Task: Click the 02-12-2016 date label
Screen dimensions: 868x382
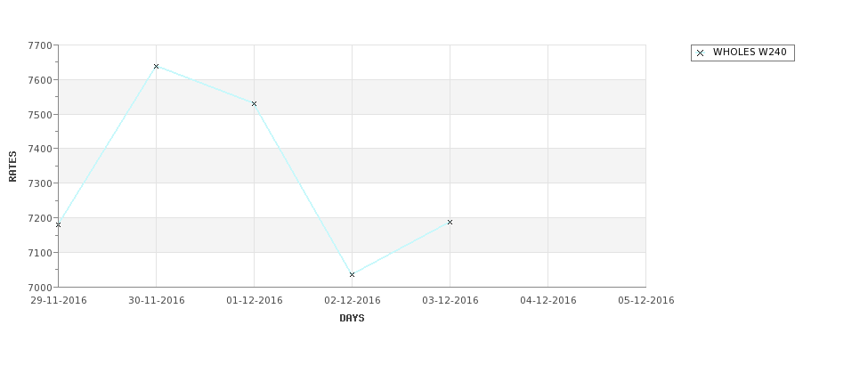Action: tap(353, 301)
